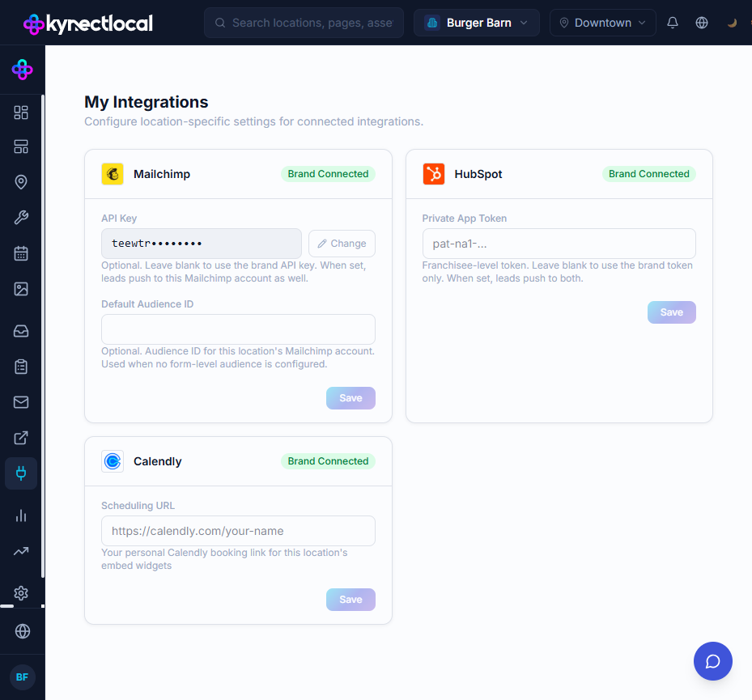
Task: Click the Mailchimp card title text
Action: click(x=162, y=174)
